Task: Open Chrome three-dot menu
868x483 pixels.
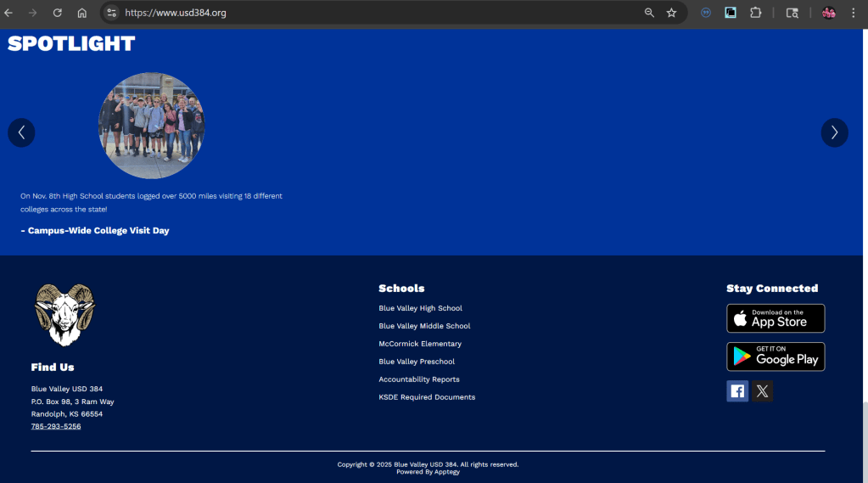Action: tap(854, 13)
